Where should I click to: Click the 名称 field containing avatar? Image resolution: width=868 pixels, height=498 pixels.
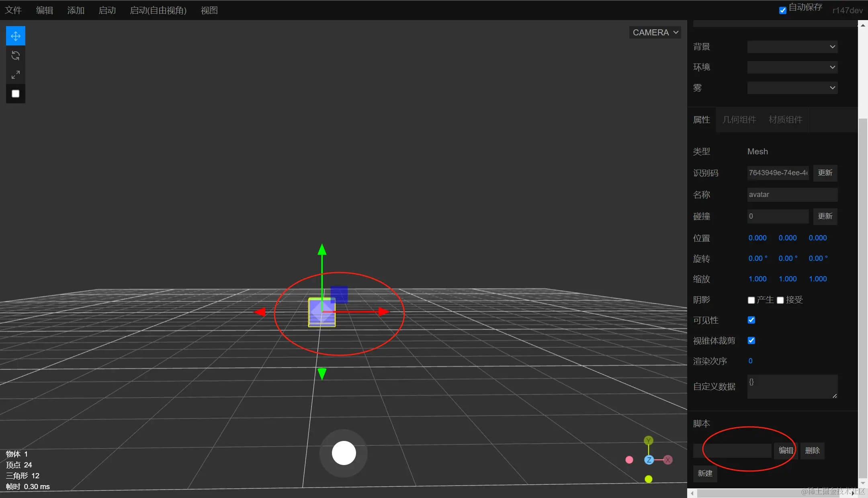(x=792, y=195)
